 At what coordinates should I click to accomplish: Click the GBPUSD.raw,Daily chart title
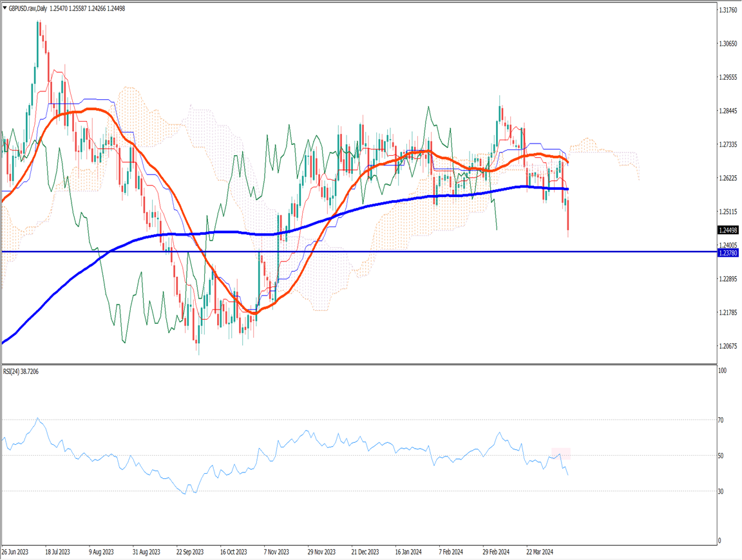point(31,8)
